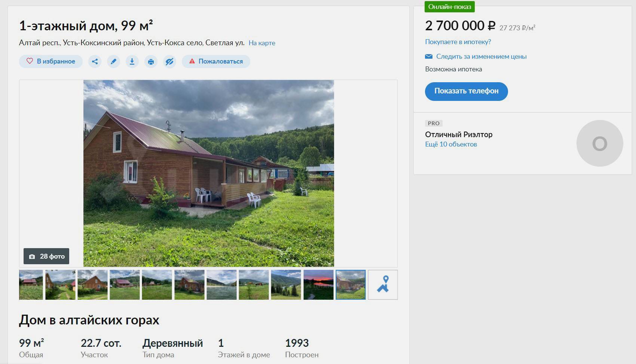Open the 28 фото gallery badge
636x364 pixels.
click(46, 256)
